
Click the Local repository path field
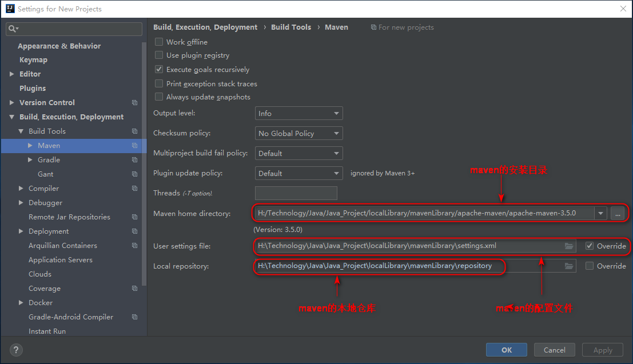tap(415, 266)
